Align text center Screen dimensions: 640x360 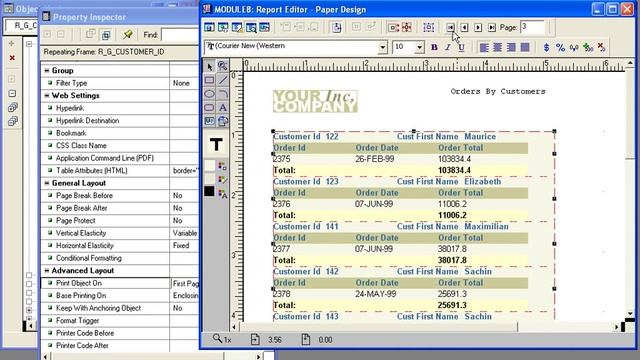pos(498,47)
